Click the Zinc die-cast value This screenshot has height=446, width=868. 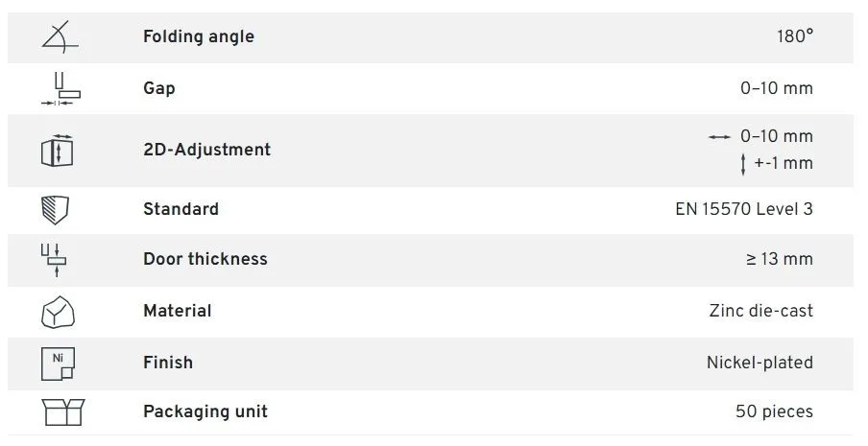click(760, 311)
